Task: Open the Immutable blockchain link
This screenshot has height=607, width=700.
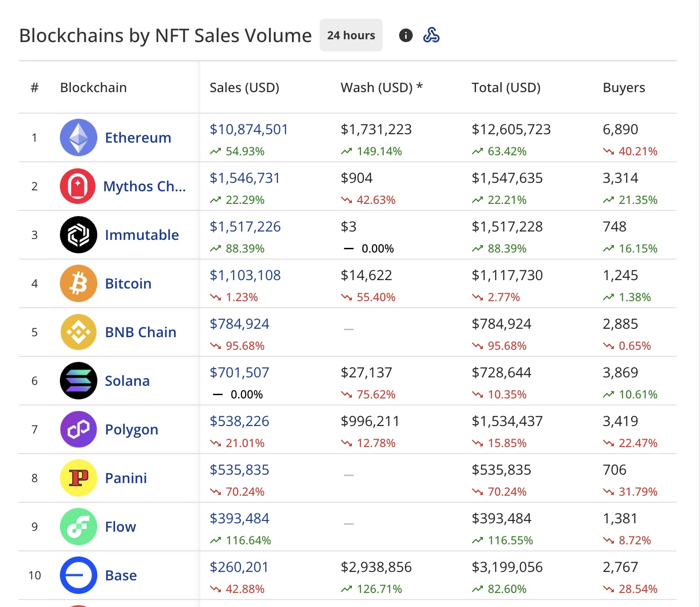Action: (x=142, y=235)
